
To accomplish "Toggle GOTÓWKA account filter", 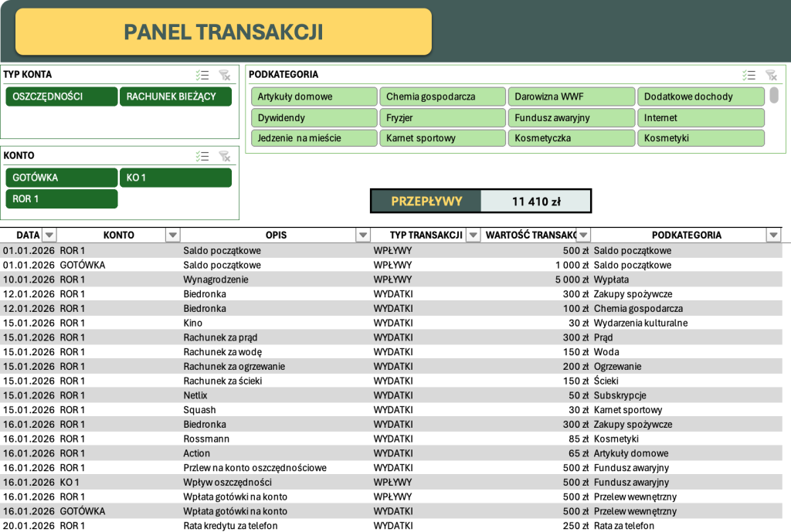I will click(x=62, y=178).
